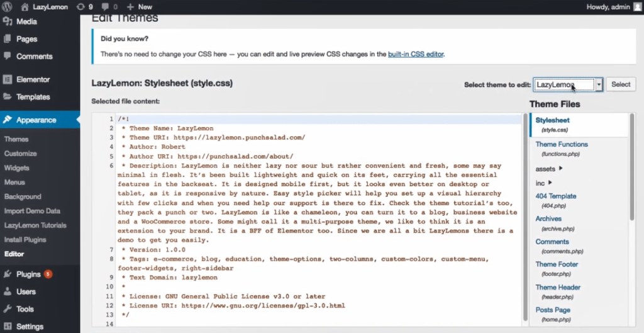Open the Theme Header file

[x=558, y=288]
